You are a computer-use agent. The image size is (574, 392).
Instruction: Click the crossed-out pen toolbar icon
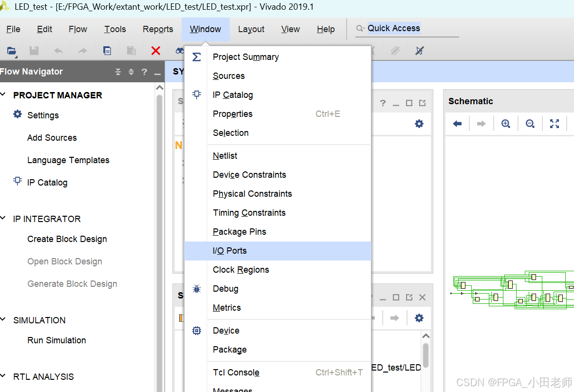pyautogui.click(x=420, y=51)
